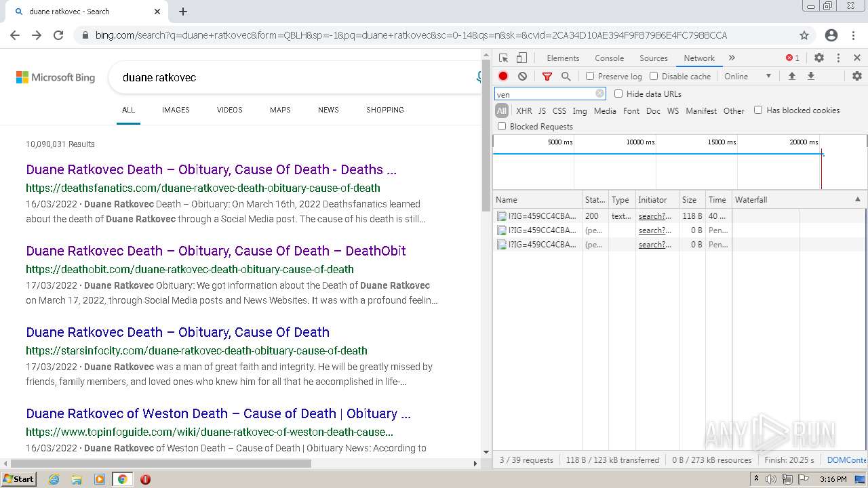Sort by Waterfall column arrow
Viewport: 868px width, 488px height.
point(857,200)
